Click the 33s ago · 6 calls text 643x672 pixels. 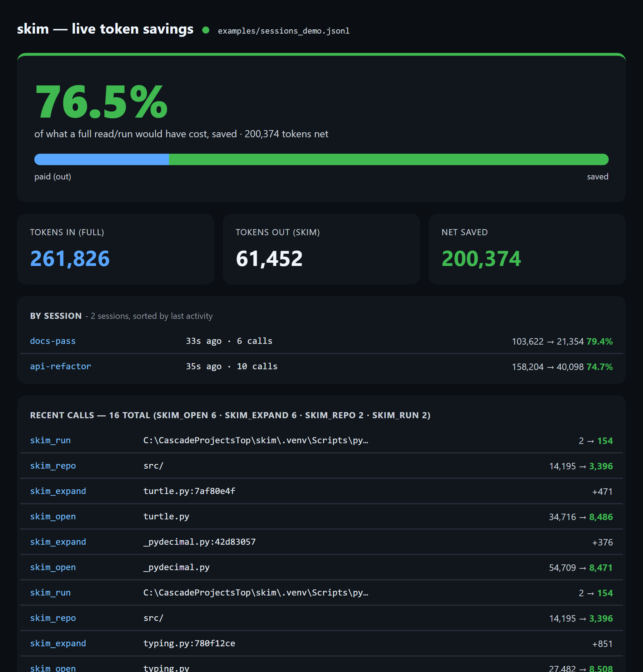point(229,341)
